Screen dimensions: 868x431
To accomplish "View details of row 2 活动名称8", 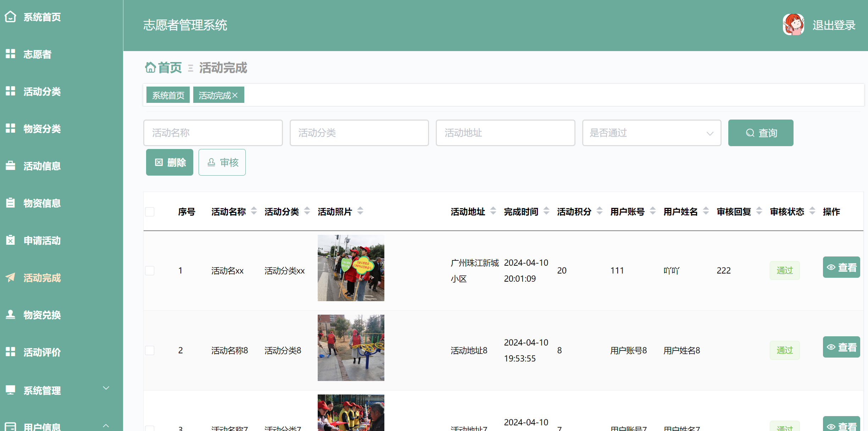I will (x=841, y=347).
